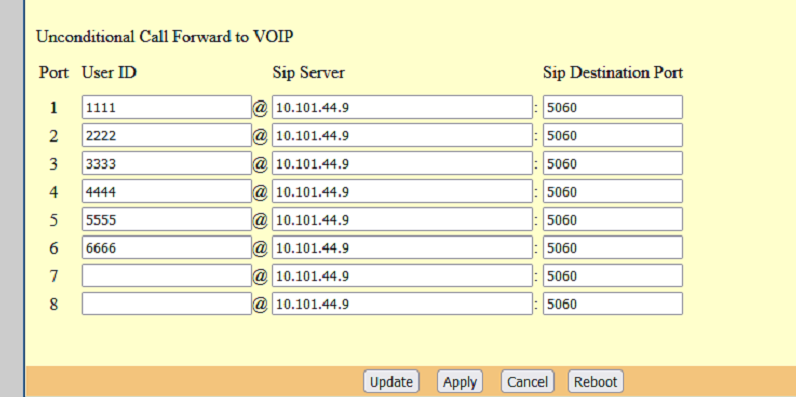
Task: Select the User ID field containing 3333
Action: (x=167, y=163)
